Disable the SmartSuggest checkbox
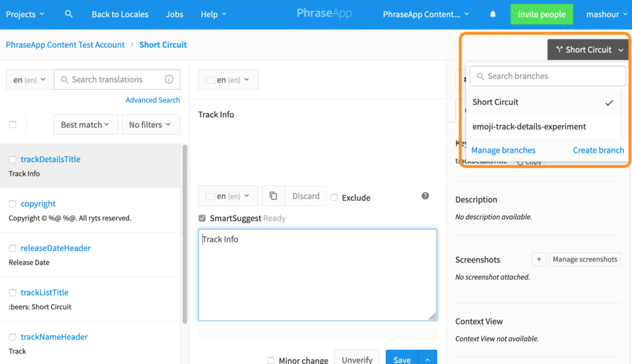This screenshot has height=364, width=632. 202,218
